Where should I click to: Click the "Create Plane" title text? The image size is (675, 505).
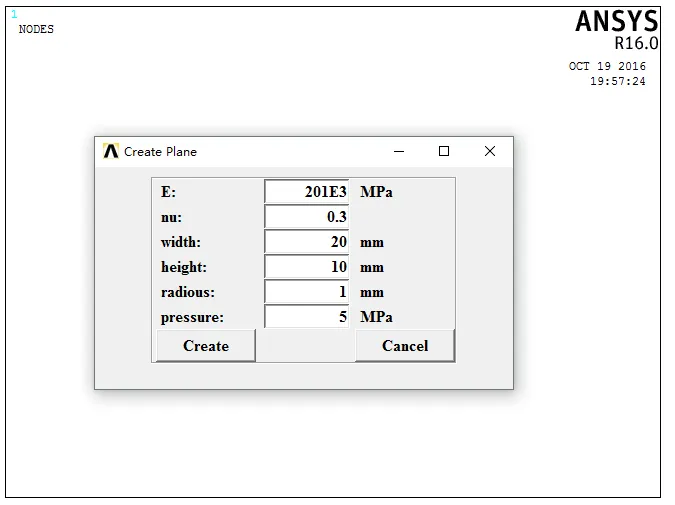point(160,152)
